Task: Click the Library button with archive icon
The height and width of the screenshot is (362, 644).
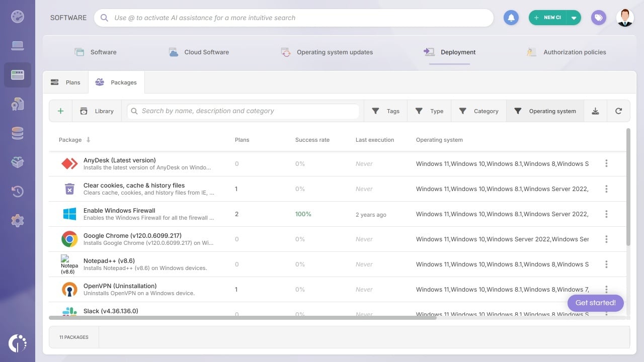Action: (97, 111)
